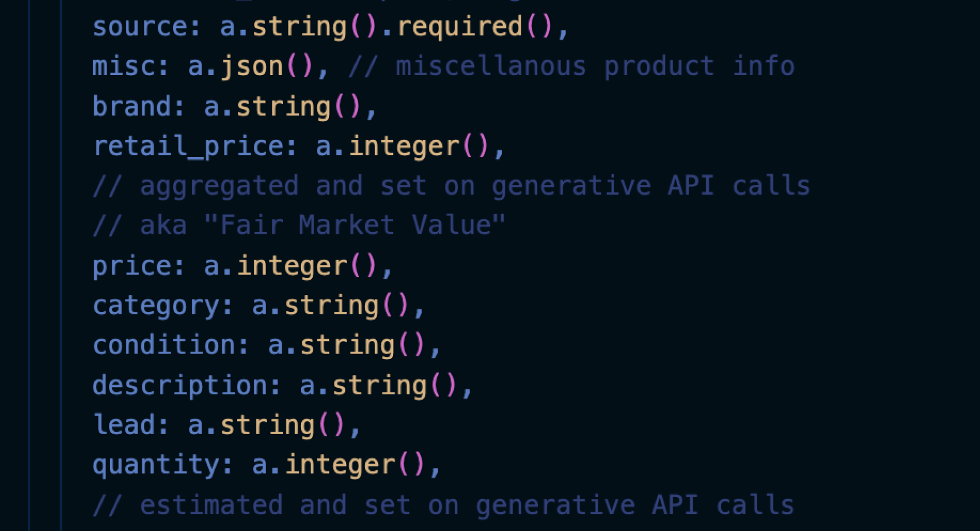The height and width of the screenshot is (531, 980).
Task: Click the 'source' property key
Action: click(x=140, y=27)
